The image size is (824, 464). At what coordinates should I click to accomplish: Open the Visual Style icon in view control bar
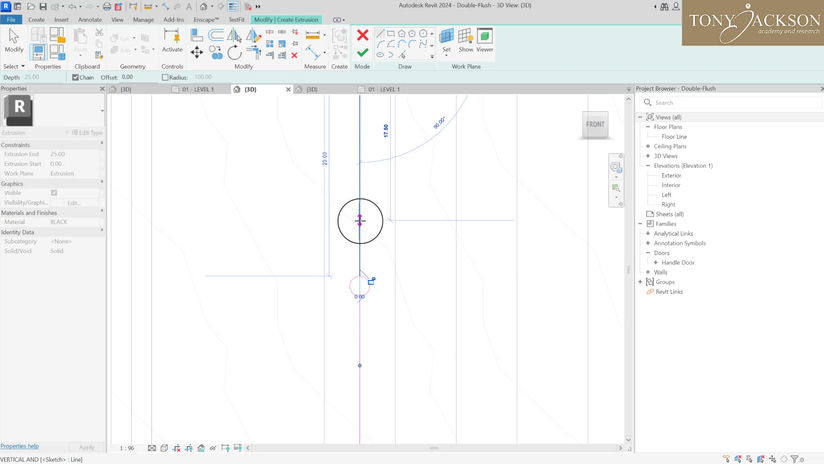(164, 448)
